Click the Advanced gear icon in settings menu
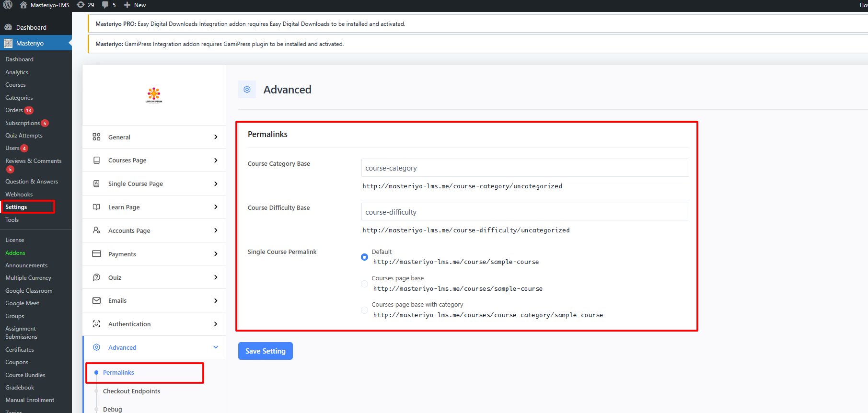Image resolution: width=868 pixels, height=413 pixels. coord(96,347)
